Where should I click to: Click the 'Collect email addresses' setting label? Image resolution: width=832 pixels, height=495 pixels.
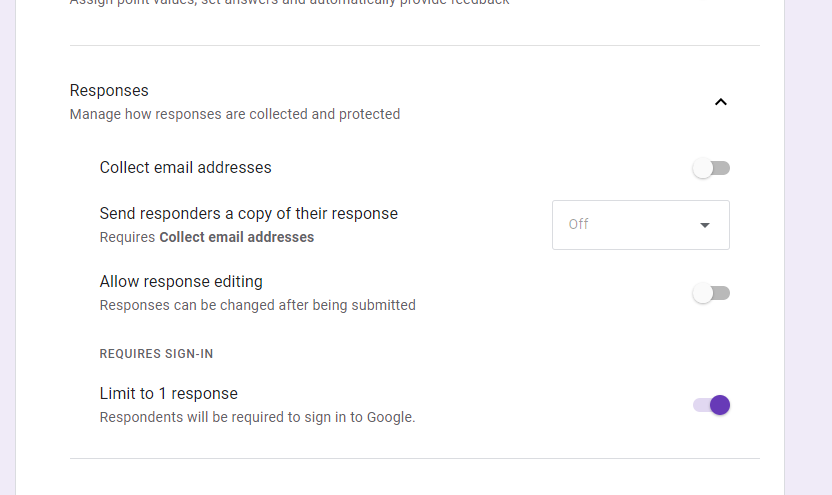pyautogui.click(x=185, y=168)
